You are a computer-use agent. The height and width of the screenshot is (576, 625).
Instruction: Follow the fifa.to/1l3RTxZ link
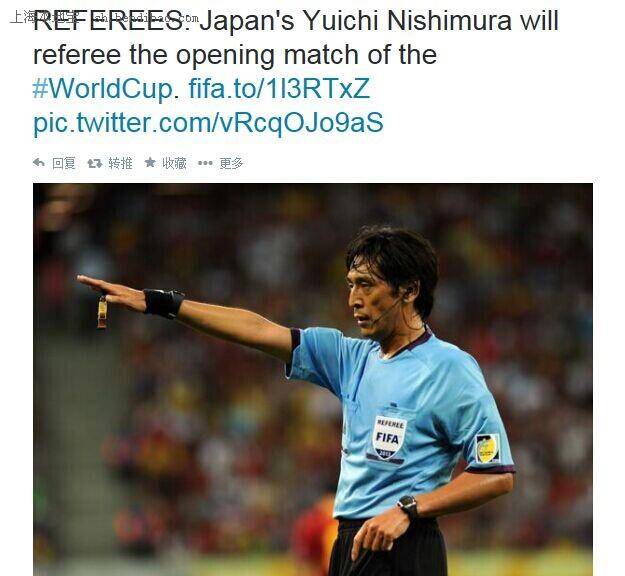tap(279, 88)
